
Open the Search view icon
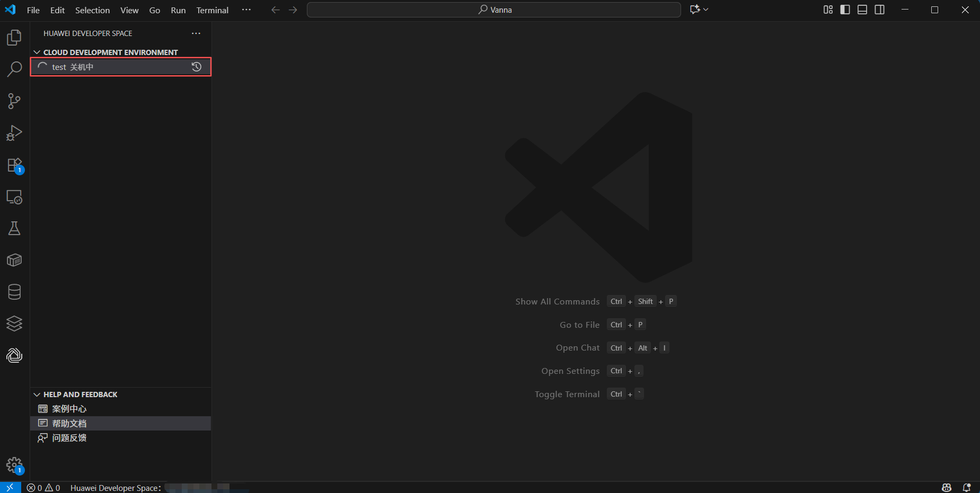point(14,69)
